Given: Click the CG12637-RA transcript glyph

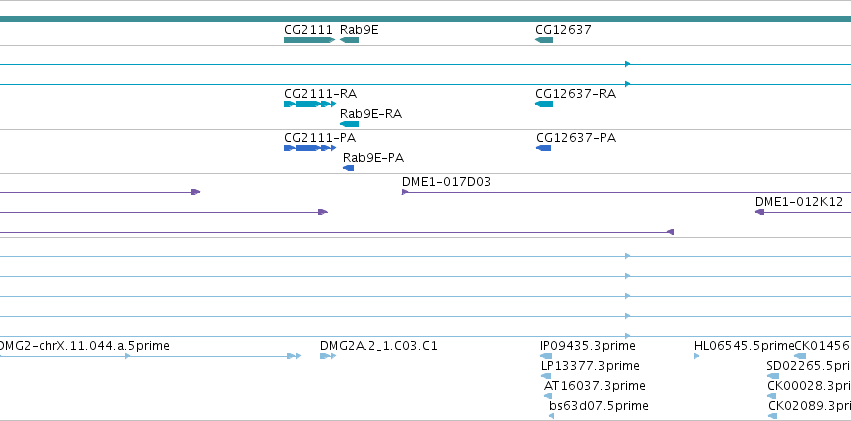Looking at the screenshot, I should point(544,104).
